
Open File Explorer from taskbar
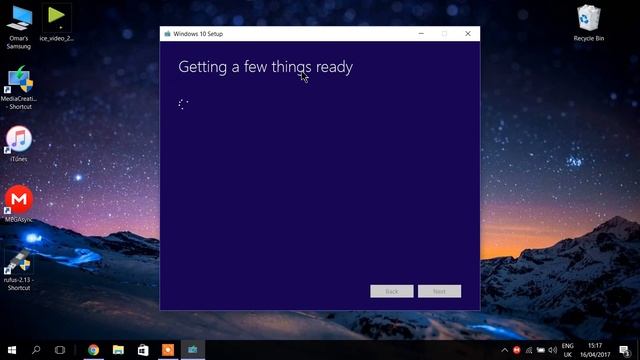pyautogui.click(x=118, y=350)
